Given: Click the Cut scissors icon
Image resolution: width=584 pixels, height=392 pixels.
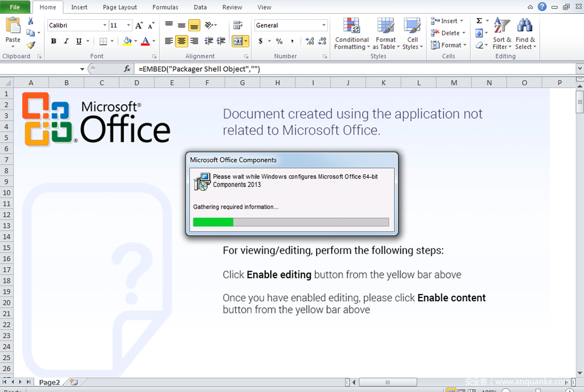Looking at the screenshot, I should [31, 21].
